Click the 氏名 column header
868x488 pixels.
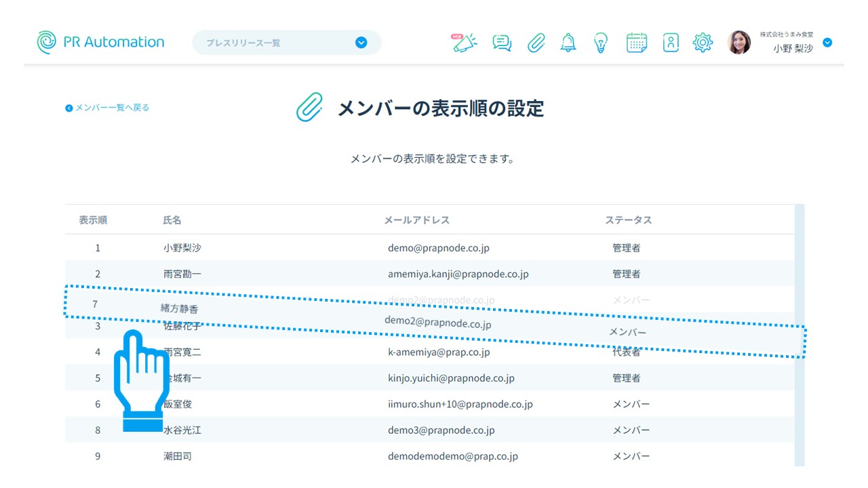(172, 220)
